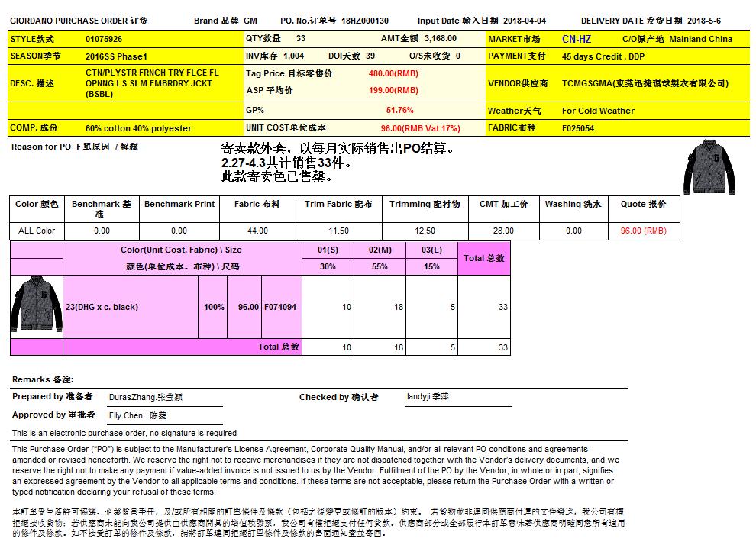Click the PO number 18HZ000130
This screenshot has width=756, height=555.
click(x=365, y=21)
